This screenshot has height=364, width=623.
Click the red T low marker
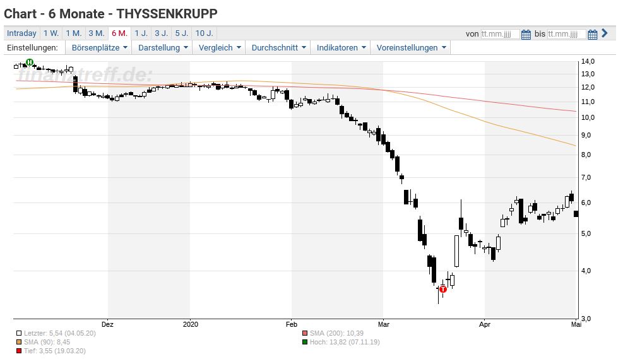(443, 290)
